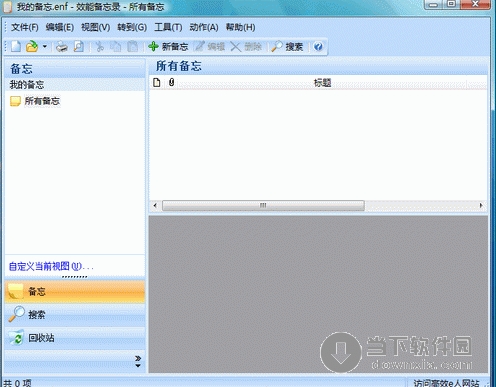Image resolution: width=496 pixels, height=387 pixels.
Task: Click the 标题 column header
Action: point(322,83)
